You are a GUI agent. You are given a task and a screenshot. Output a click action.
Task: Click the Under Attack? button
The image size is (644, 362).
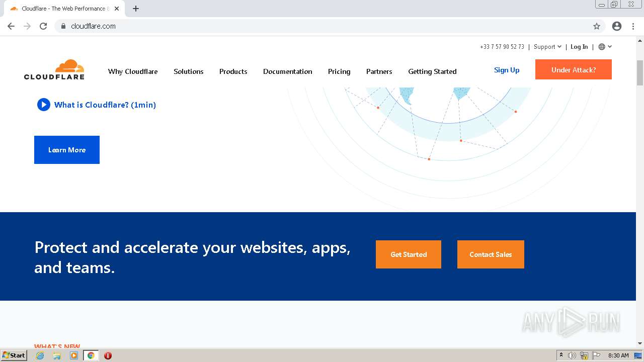click(574, 69)
